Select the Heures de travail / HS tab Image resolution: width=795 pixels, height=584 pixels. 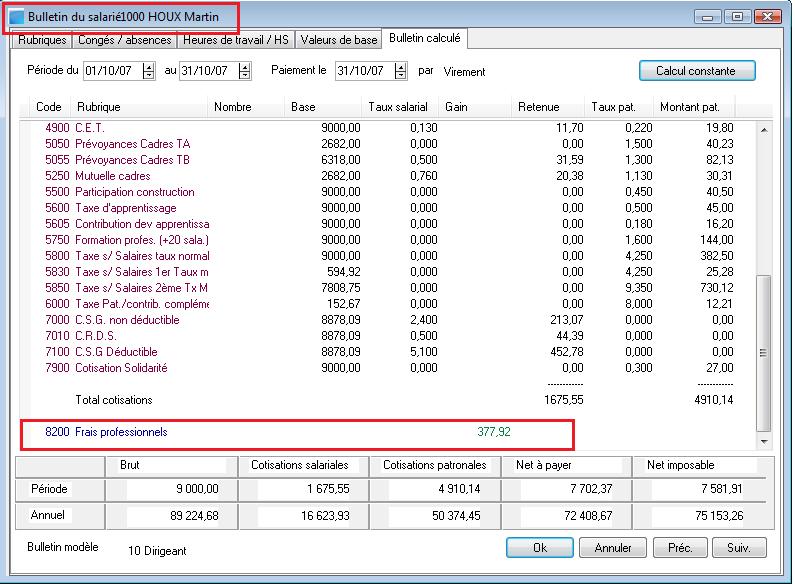click(x=236, y=40)
